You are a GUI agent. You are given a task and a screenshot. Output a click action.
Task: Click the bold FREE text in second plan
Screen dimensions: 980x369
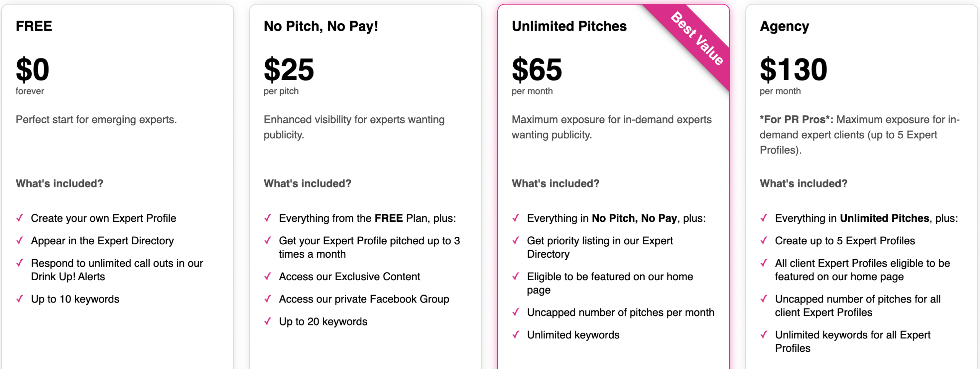(389, 218)
